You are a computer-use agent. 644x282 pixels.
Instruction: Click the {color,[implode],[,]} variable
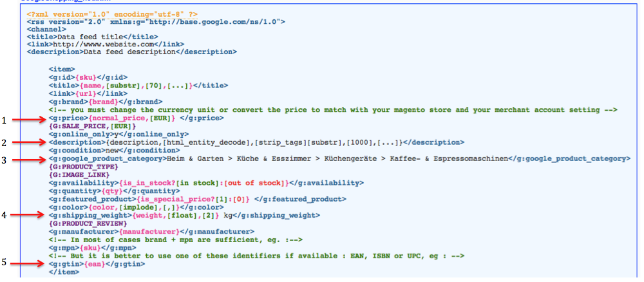(x=133, y=207)
